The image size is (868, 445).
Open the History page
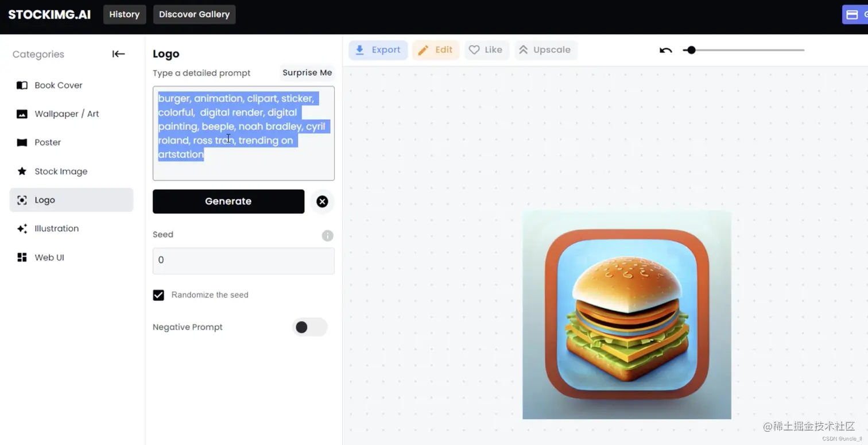point(125,14)
